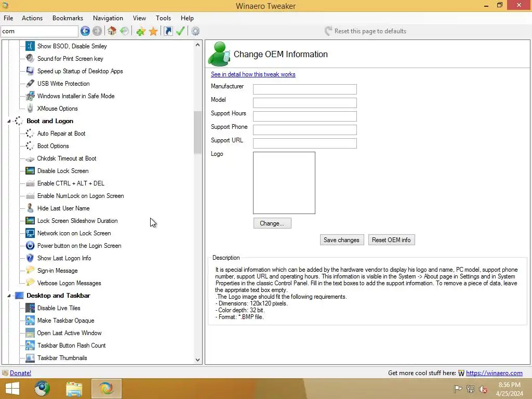
Task: Select 'Boot Options' tree item
Action: tap(54, 146)
